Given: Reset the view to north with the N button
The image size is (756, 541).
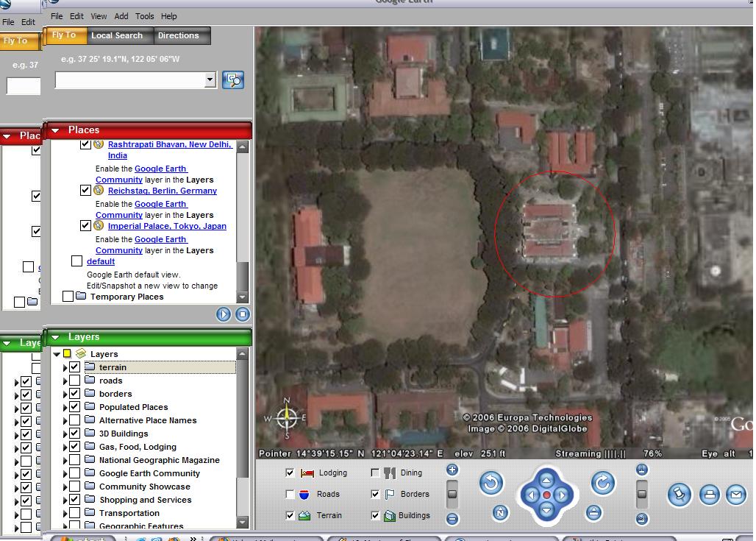Looking at the screenshot, I should (500, 512).
